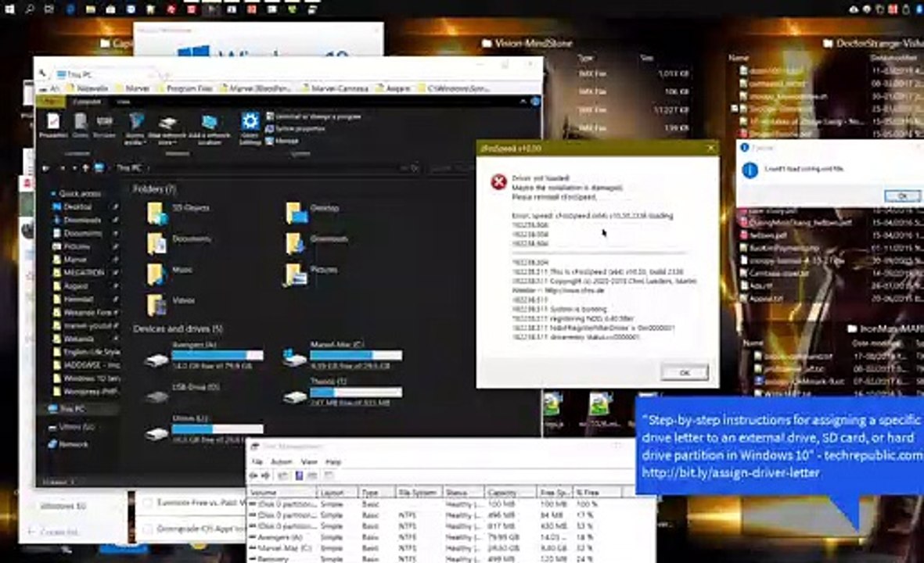The height and width of the screenshot is (563, 924).
Task: Open the File tab in File Explorer
Action: [x=51, y=102]
